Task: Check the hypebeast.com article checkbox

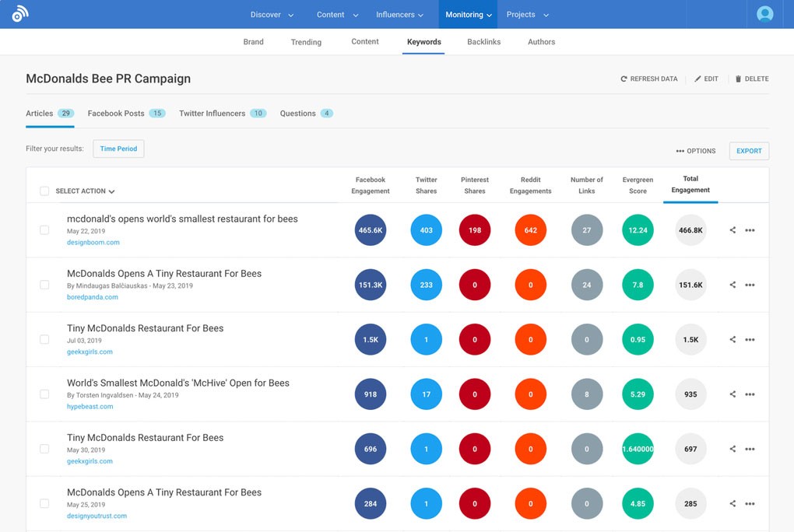Action: (x=44, y=394)
